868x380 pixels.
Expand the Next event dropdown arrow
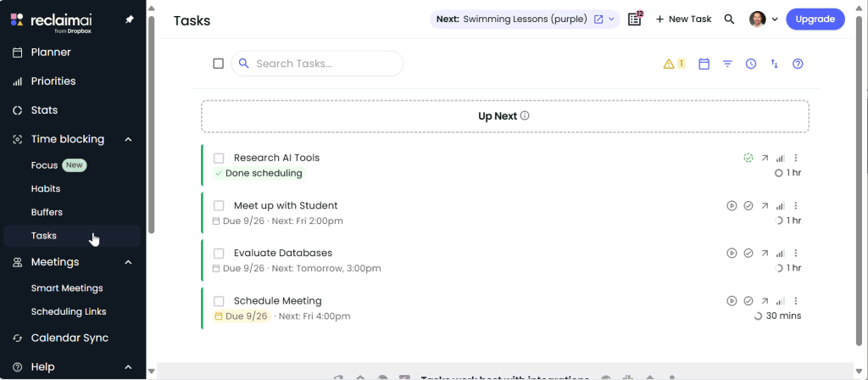click(612, 20)
